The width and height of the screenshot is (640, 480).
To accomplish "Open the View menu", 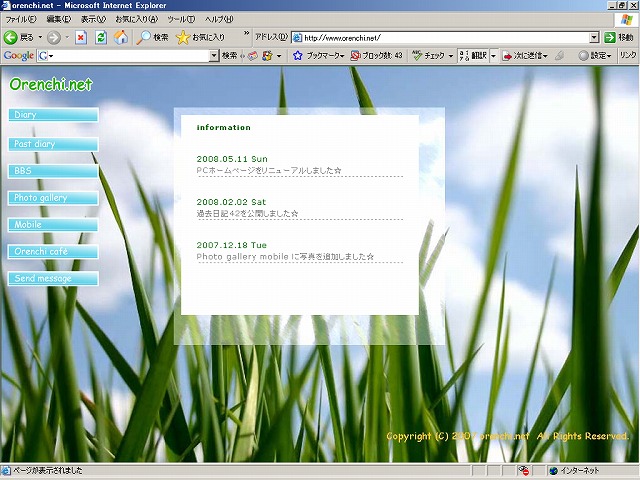I will [93, 19].
